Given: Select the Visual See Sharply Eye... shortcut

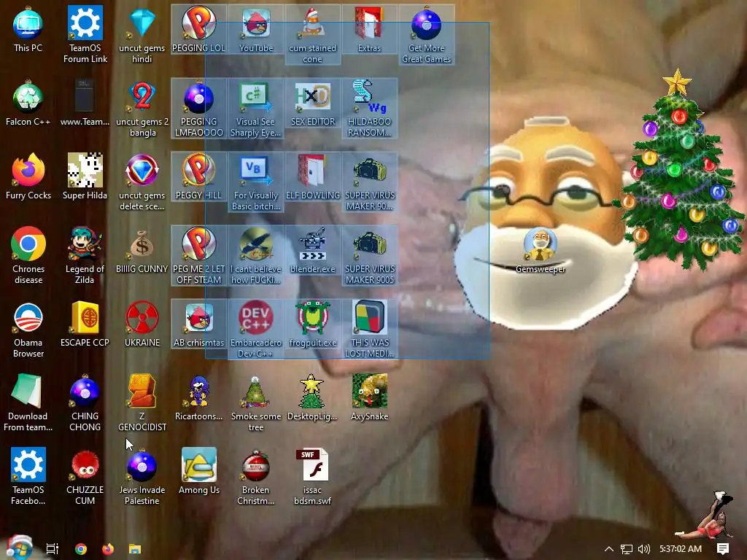Looking at the screenshot, I should pos(256,109).
